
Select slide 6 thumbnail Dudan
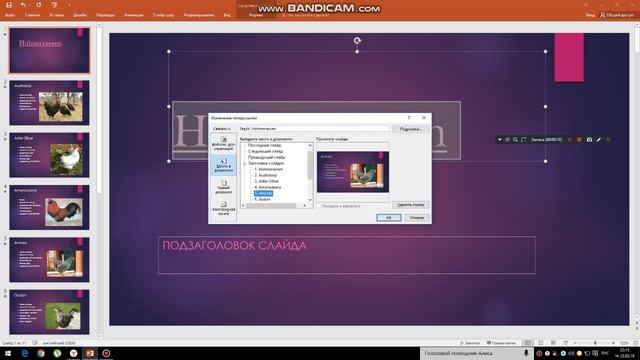click(49, 311)
